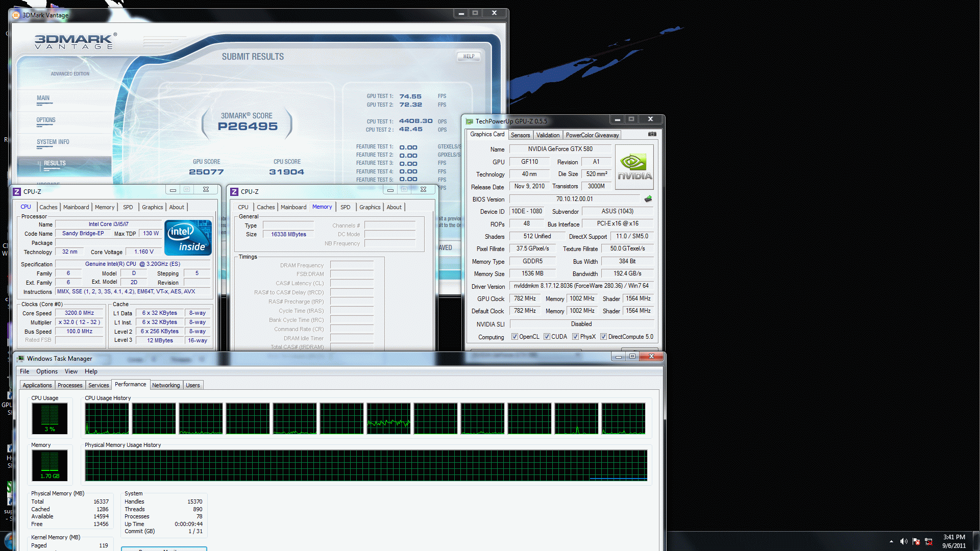The width and height of the screenshot is (980, 551).
Task: Click the NVIDIA SLI Disabled field
Action: 581,324
